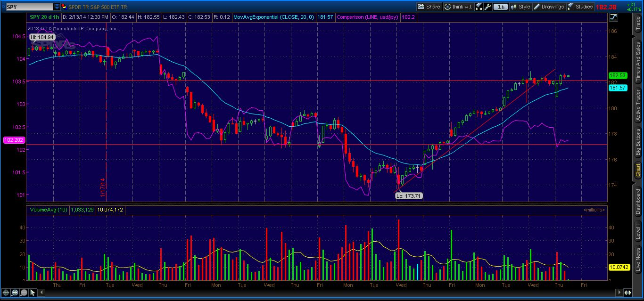
Task: Open the Big Buttons side tab
Action: coord(638,143)
